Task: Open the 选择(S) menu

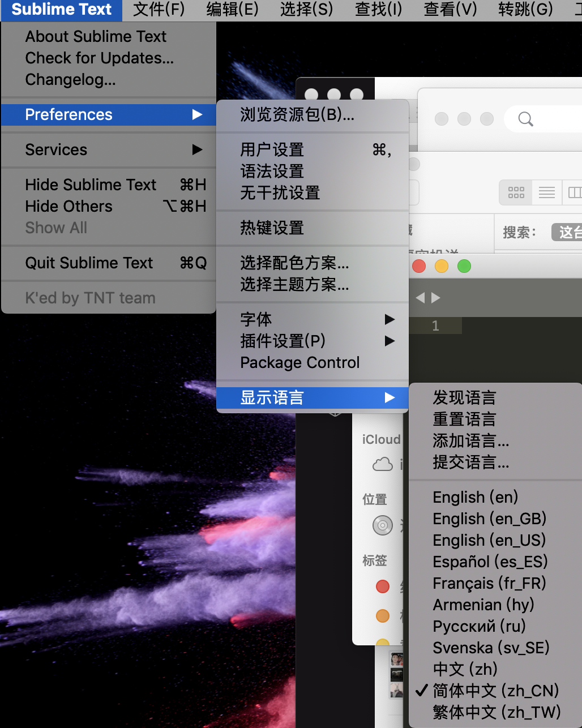Action: pos(306,10)
